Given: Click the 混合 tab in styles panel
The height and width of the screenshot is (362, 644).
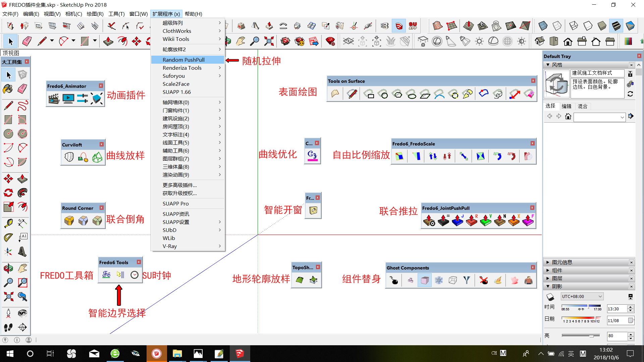Looking at the screenshot, I should (x=583, y=106).
